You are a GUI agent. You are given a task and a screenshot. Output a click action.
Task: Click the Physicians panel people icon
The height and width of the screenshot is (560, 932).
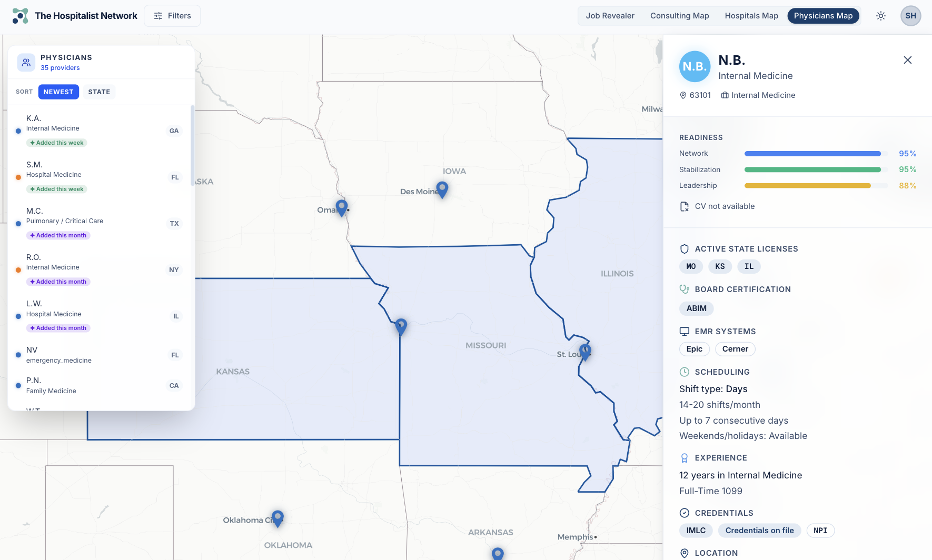click(x=26, y=62)
